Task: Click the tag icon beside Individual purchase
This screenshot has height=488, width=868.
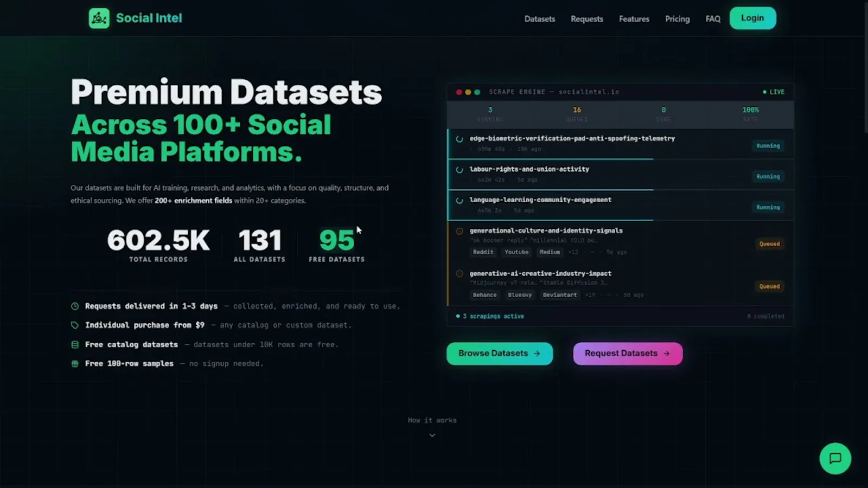Action: tap(75, 325)
